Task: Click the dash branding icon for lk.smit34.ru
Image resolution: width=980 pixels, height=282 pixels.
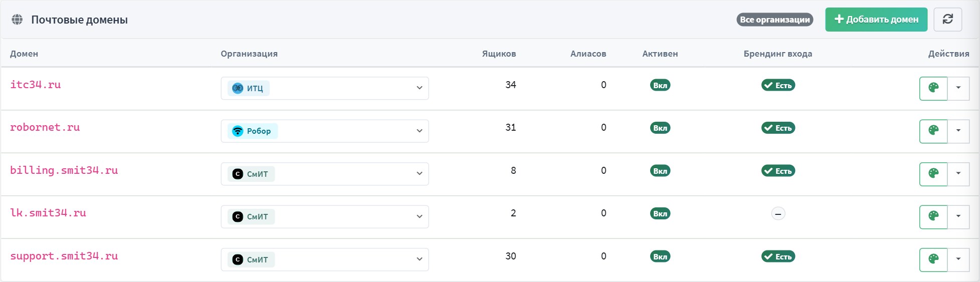Action: coord(778,214)
